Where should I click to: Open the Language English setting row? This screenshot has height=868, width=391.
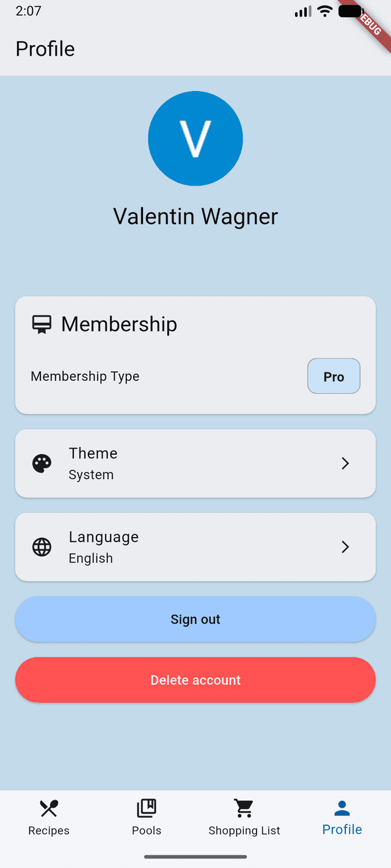point(195,547)
